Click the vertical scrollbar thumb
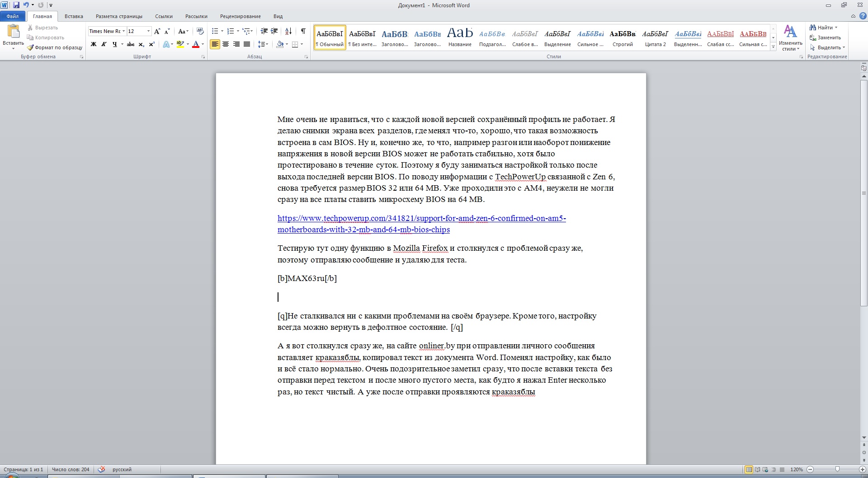 click(x=864, y=193)
